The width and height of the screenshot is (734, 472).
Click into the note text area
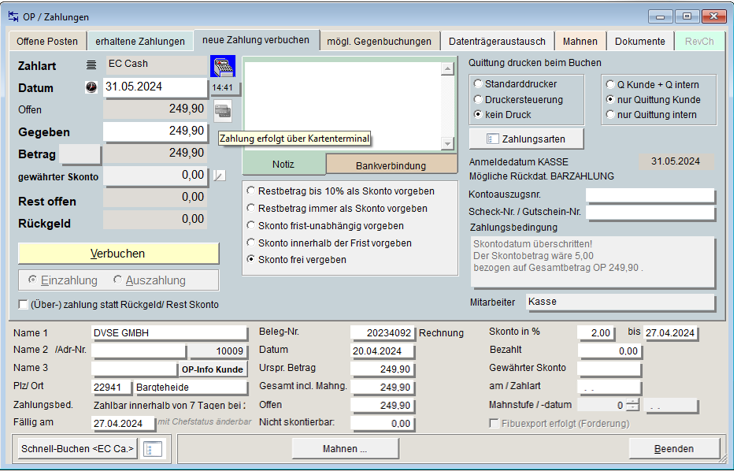click(343, 106)
